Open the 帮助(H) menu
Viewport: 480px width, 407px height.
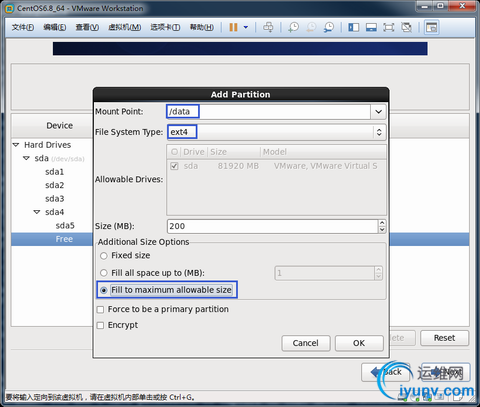pyautogui.click(x=202, y=27)
